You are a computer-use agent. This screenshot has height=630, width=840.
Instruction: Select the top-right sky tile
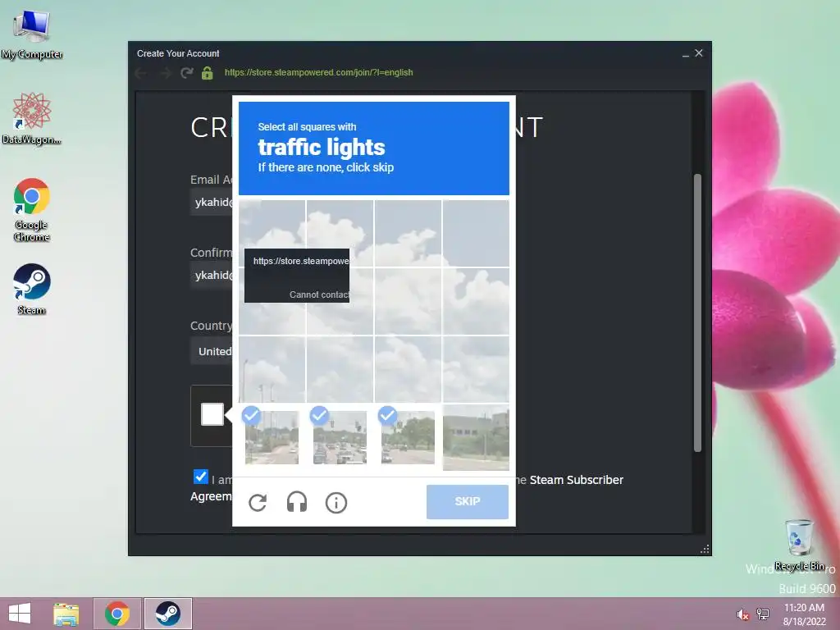[477, 233]
